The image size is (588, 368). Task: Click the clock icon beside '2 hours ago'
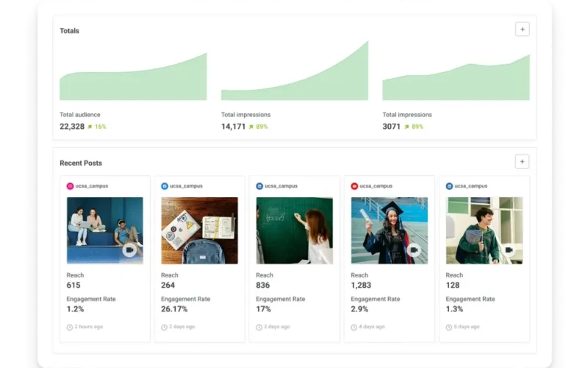click(69, 327)
